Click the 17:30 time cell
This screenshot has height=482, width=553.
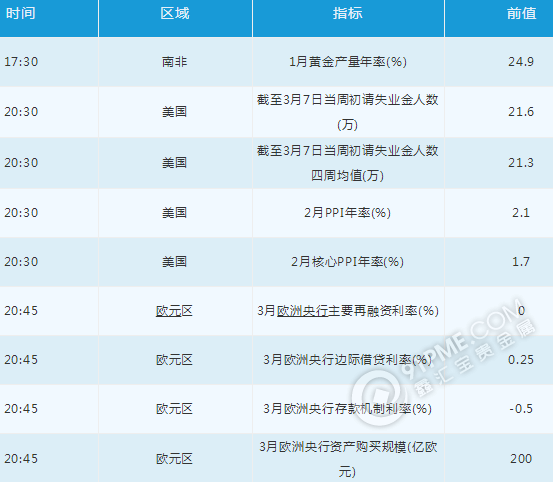point(21,62)
